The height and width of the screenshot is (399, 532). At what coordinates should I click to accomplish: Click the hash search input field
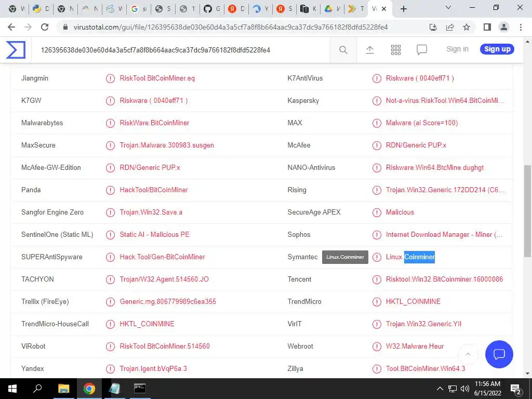pos(180,50)
